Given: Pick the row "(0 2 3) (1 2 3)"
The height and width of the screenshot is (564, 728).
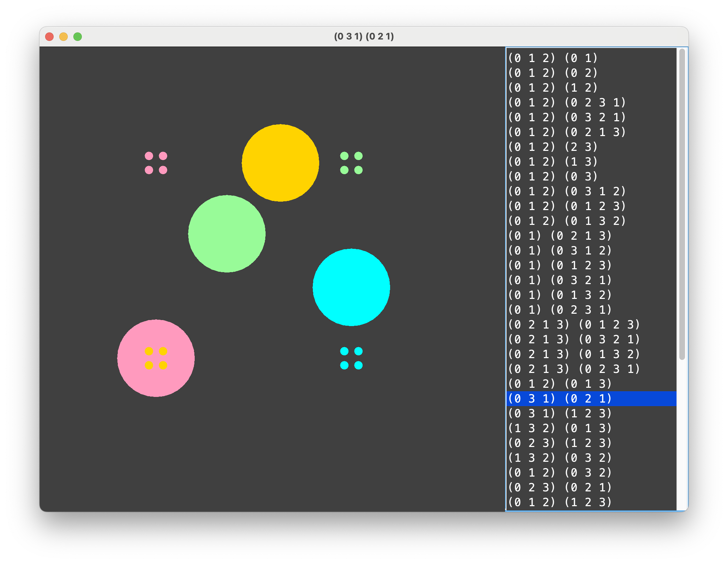Looking at the screenshot, I should coord(591,443).
